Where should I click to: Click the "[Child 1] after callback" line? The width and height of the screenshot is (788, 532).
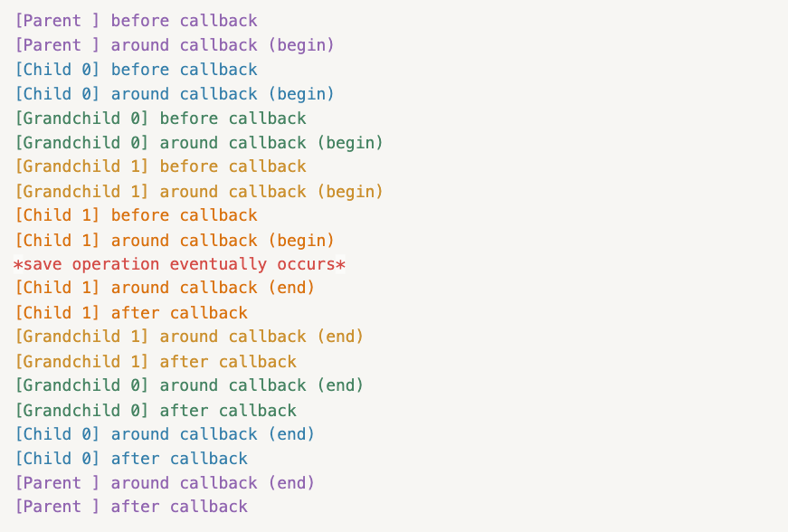pyautogui.click(x=131, y=313)
